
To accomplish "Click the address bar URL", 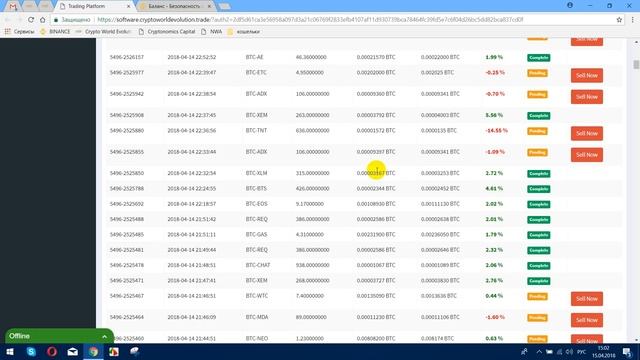I will click(310, 19).
